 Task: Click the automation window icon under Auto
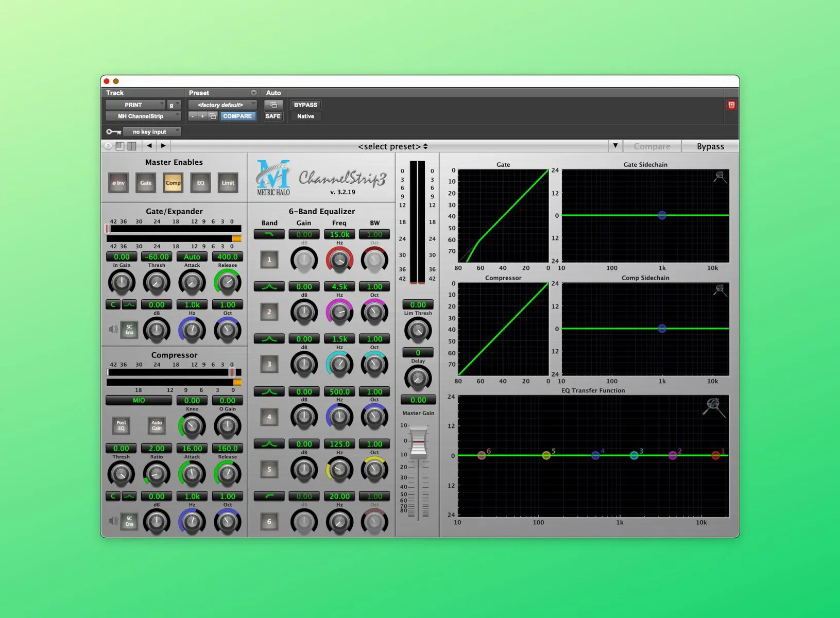pos(273,105)
